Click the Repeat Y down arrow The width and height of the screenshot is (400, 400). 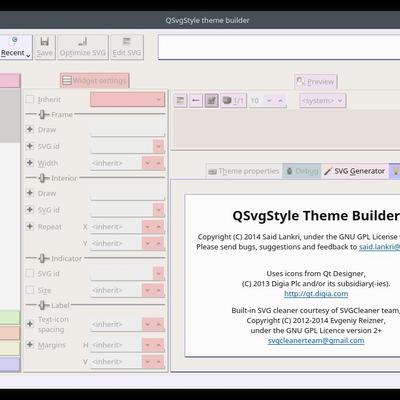tap(147, 244)
